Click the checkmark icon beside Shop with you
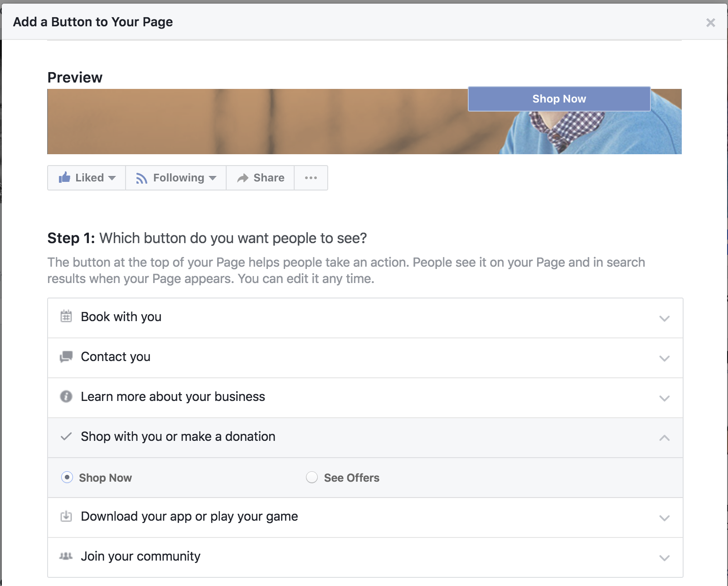The height and width of the screenshot is (586, 728). 66,436
